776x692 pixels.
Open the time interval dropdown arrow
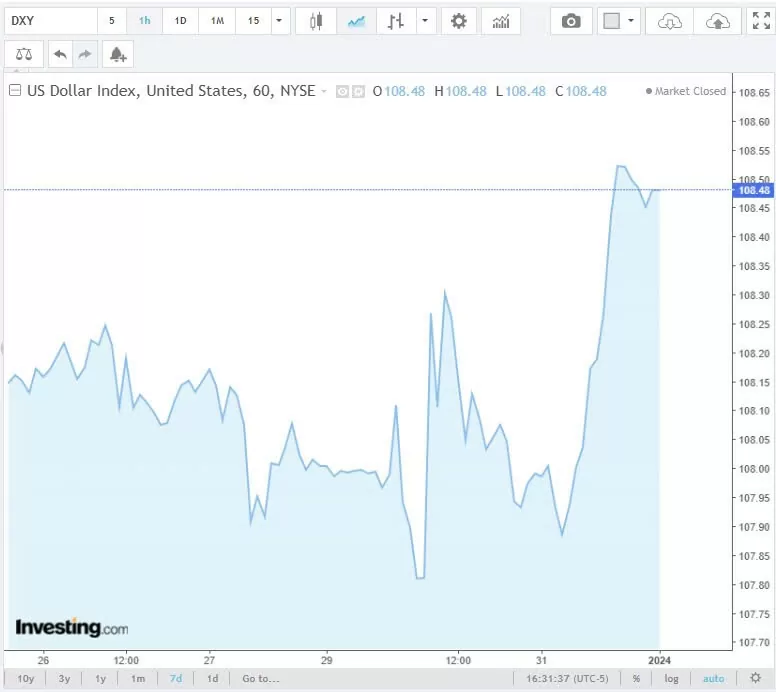[279, 21]
